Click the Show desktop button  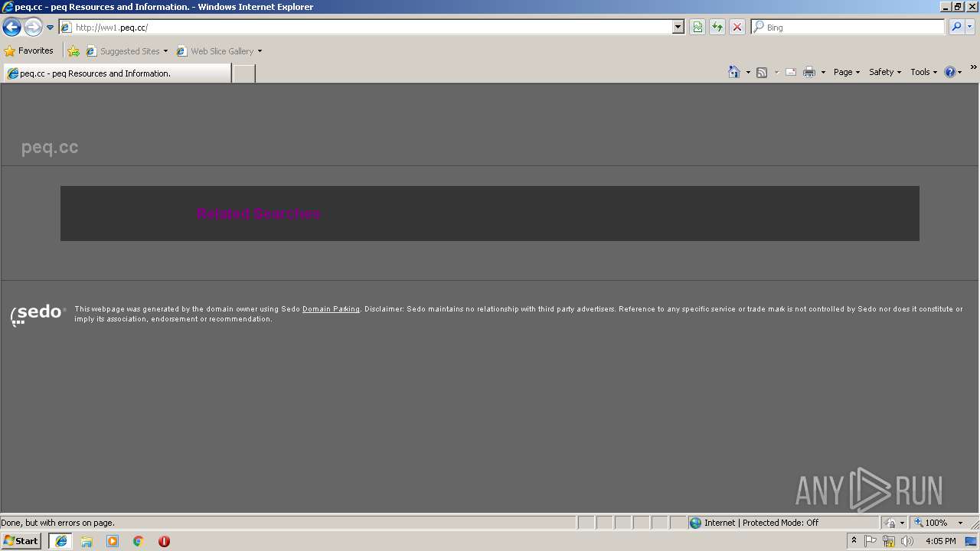pos(972,541)
